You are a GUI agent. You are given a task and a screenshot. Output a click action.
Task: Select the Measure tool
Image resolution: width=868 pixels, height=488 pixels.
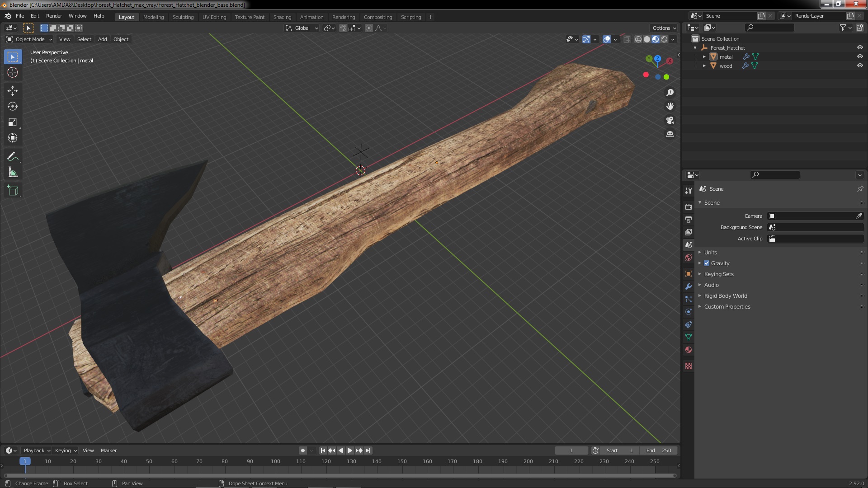(x=13, y=173)
